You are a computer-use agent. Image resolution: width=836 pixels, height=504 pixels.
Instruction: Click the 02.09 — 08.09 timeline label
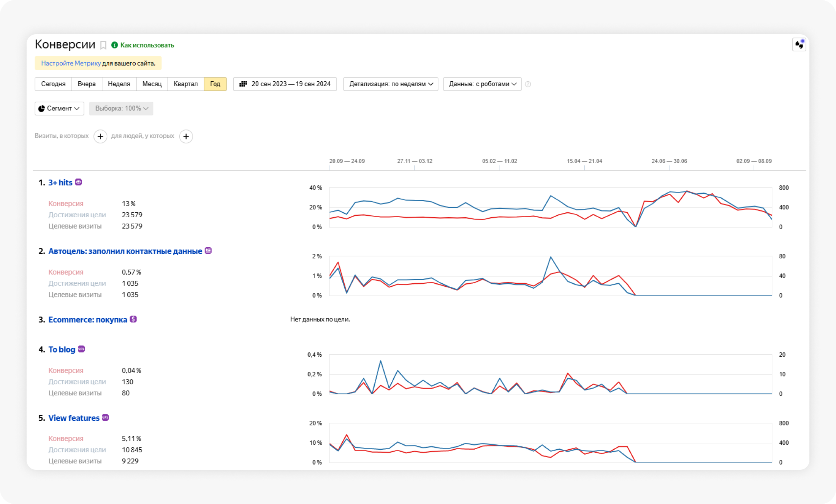(x=754, y=161)
